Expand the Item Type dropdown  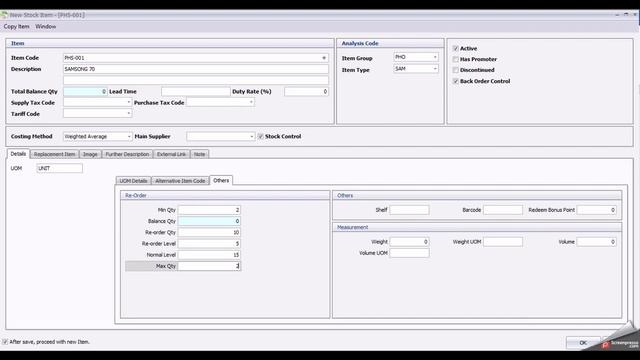click(435, 69)
